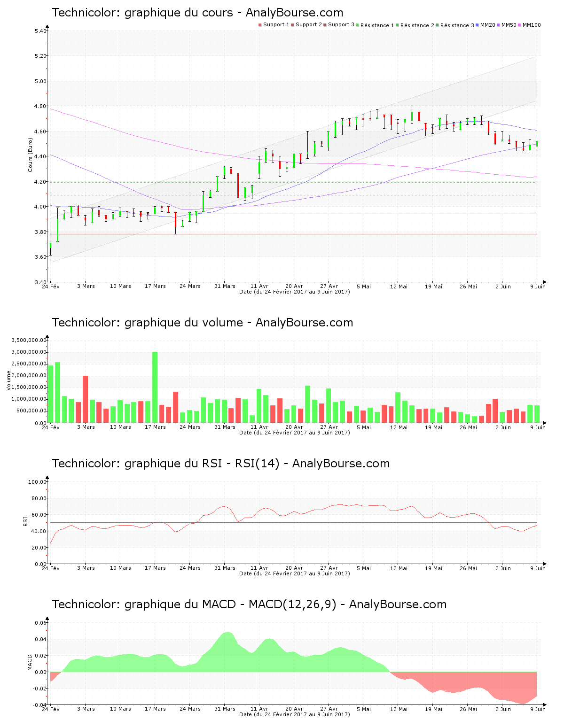Click the -0.04 value on MACD axis
This screenshot has height=728, width=564.
tap(39, 705)
